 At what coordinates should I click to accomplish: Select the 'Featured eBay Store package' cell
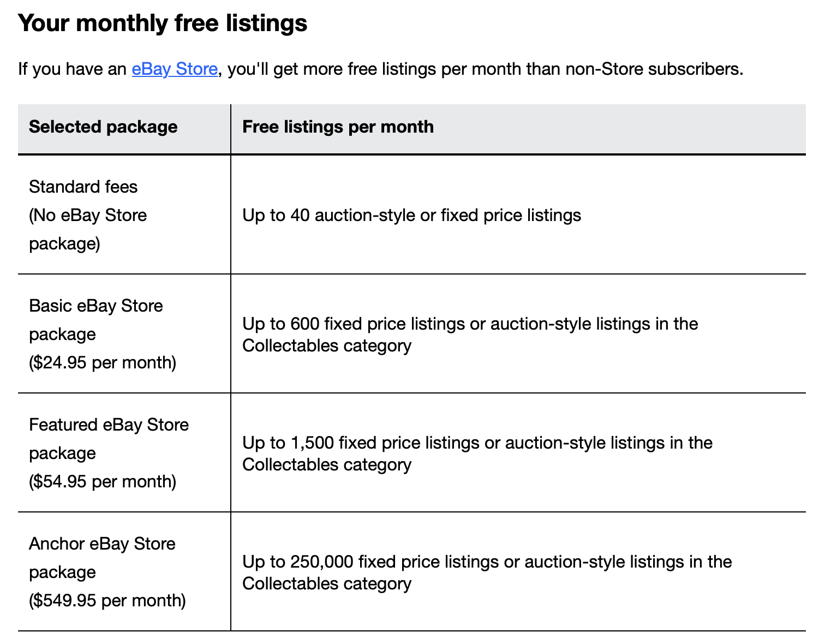pos(124,453)
